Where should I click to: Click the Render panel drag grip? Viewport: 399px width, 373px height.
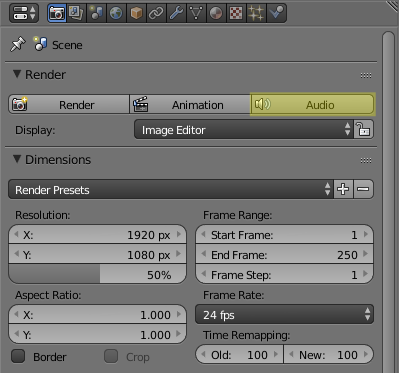(x=366, y=75)
